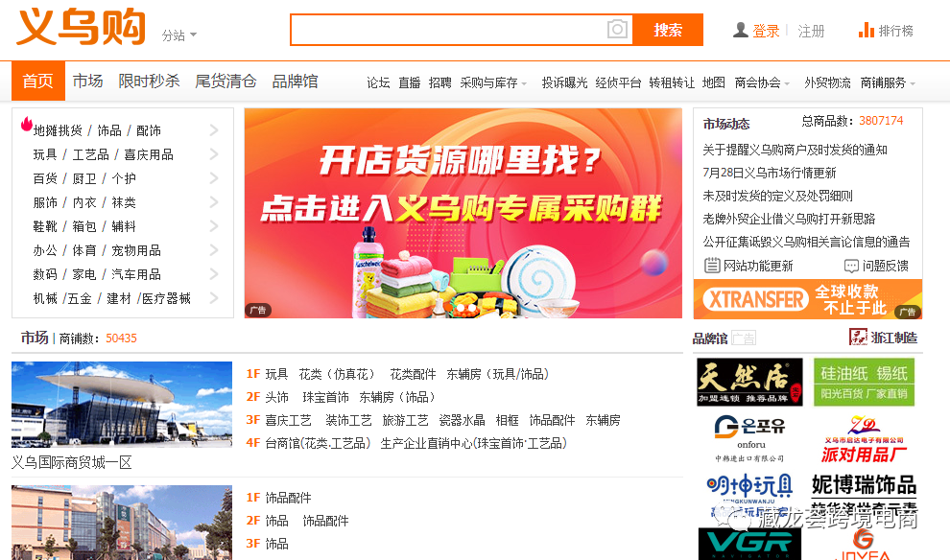Open the 妮博瑞饰品 brand logo
Image resolution: width=950 pixels, height=560 pixels.
(864, 494)
